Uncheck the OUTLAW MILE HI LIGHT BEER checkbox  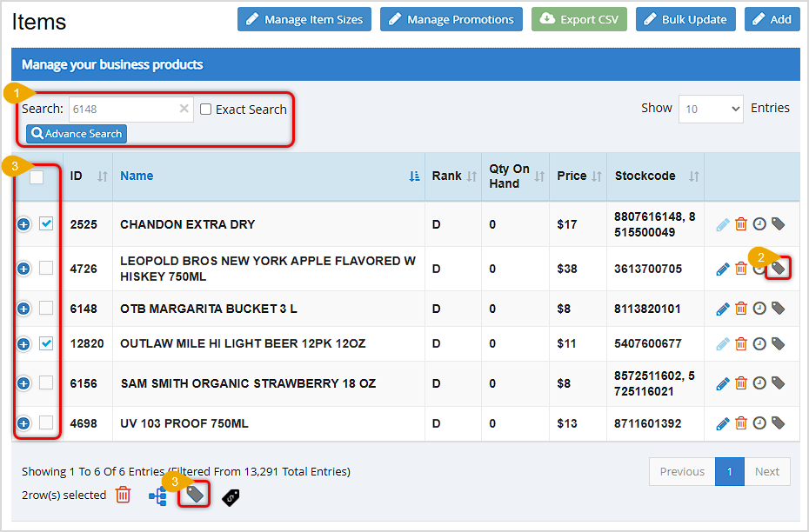(x=46, y=343)
